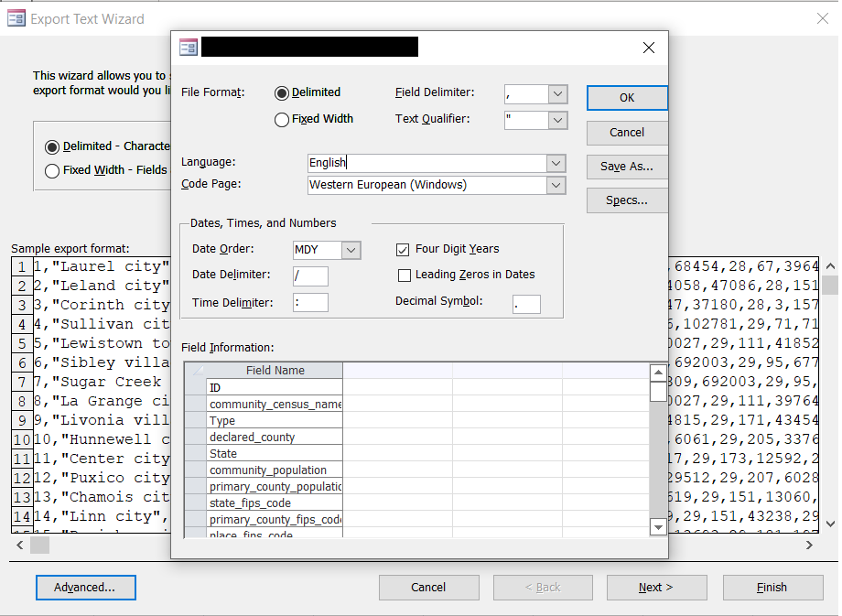Open the Date Order MDY dropdown

(351, 250)
